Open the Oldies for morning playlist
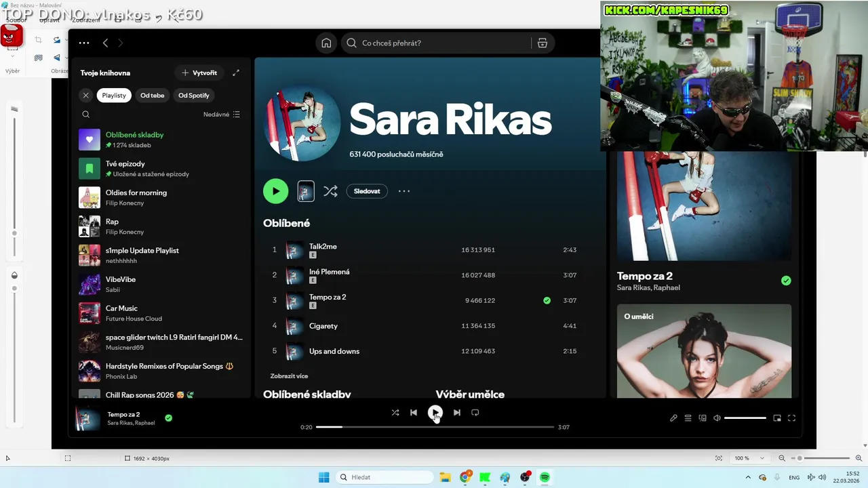The image size is (868, 488). (x=161, y=197)
